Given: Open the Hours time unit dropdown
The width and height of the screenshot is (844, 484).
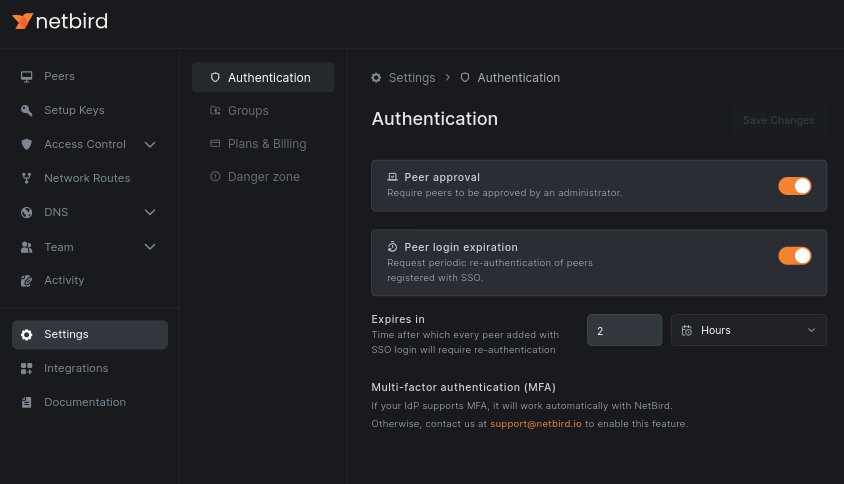Looking at the screenshot, I should (x=748, y=330).
